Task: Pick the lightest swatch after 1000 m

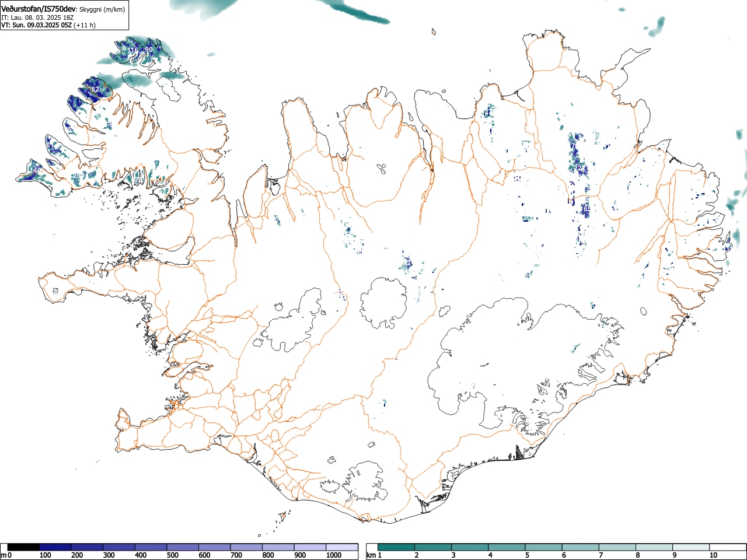Action: (342, 547)
